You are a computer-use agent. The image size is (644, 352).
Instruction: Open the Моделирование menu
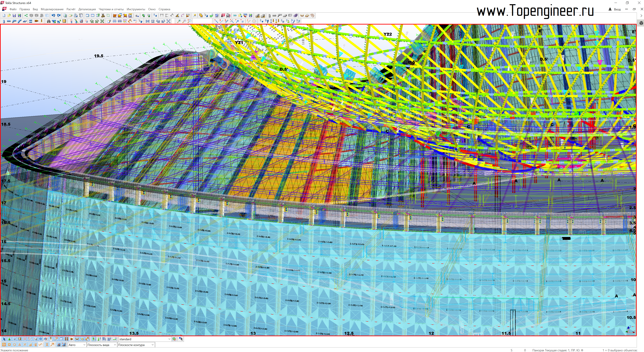pyautogui.click(x=52, y=9)
